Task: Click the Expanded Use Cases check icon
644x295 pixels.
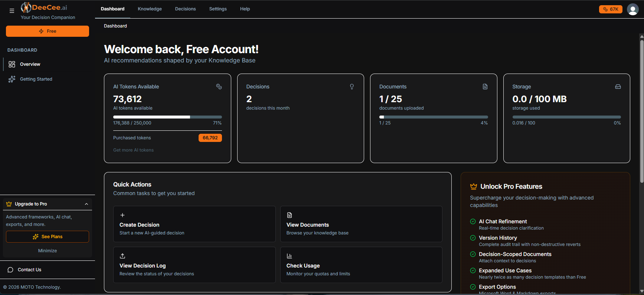Action: click(473, 270)
